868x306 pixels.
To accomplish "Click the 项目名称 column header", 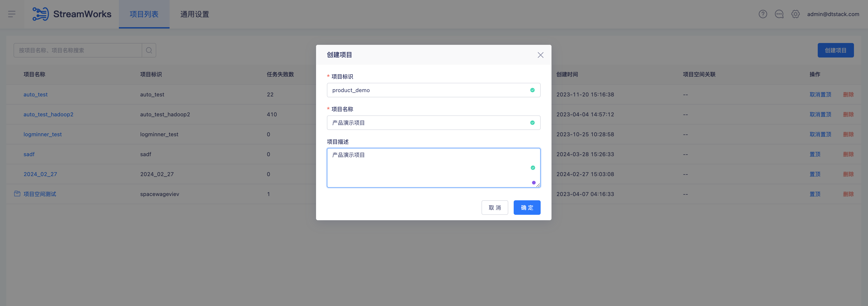I will [x=34, y=74].
